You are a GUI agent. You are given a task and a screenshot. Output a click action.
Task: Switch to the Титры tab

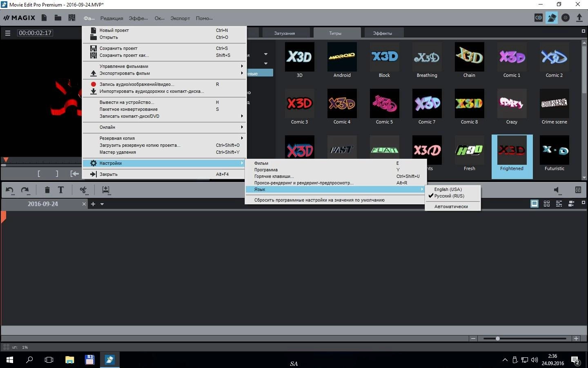coord(337,33)
